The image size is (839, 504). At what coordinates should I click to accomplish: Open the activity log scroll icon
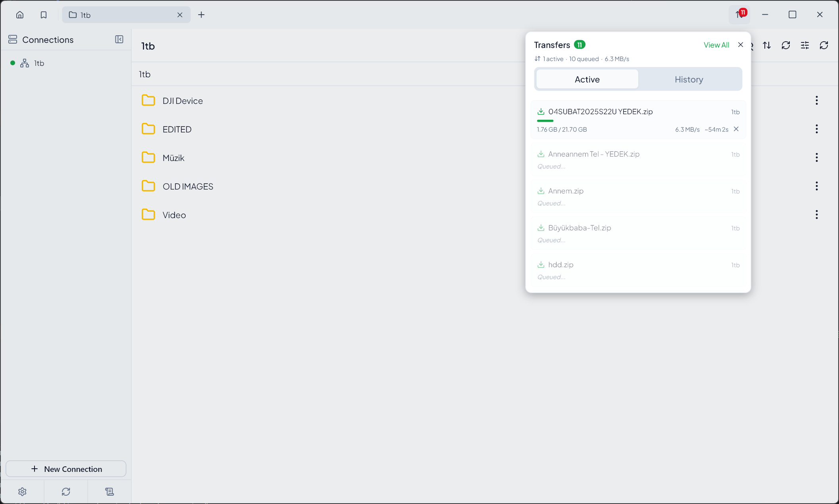click(x=109, y=491)
